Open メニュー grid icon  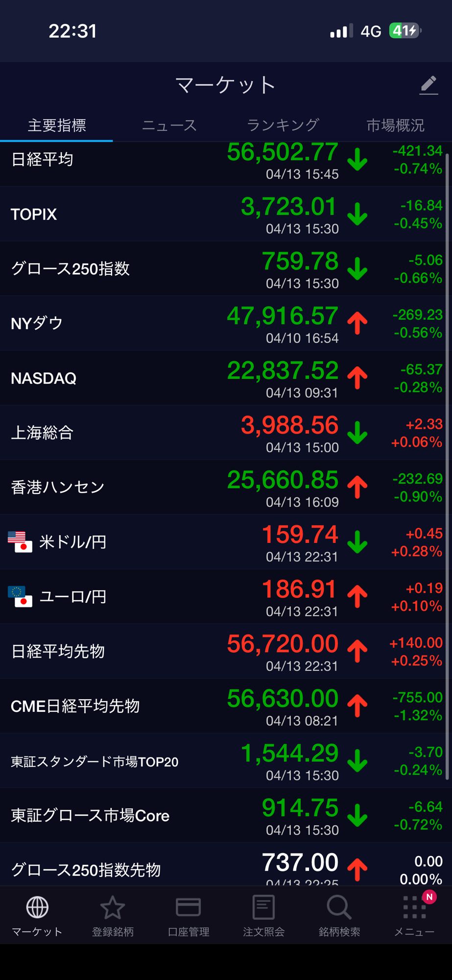414,907
